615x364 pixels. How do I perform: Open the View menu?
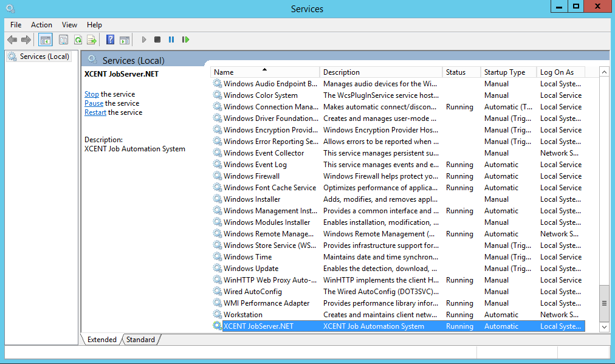coord(69,25)
